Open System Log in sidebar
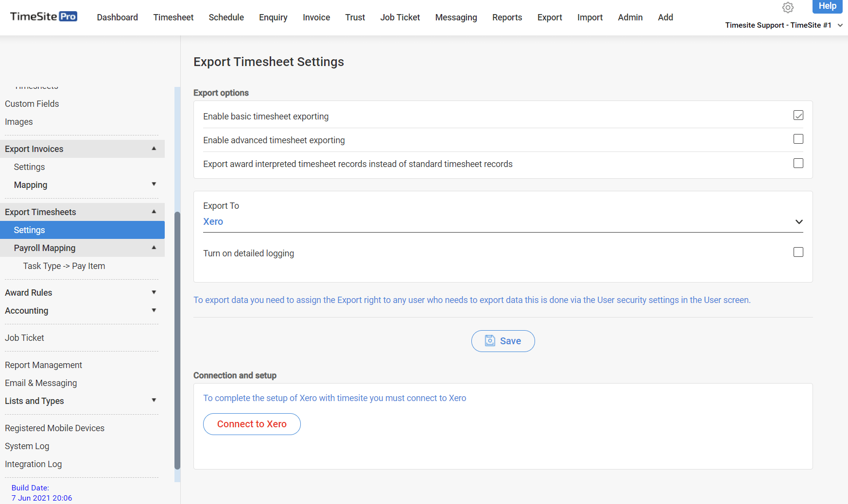This screenshot has width=848, height=504. 27,446
